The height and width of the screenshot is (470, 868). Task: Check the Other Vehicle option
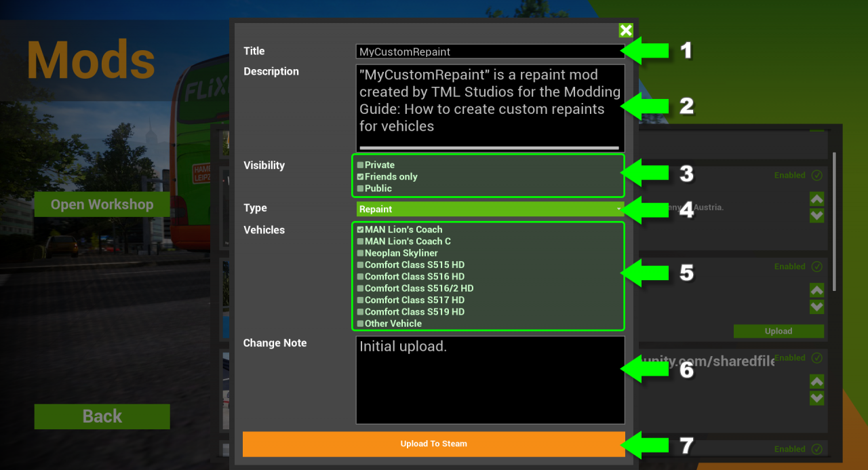(x=361, y=324)
